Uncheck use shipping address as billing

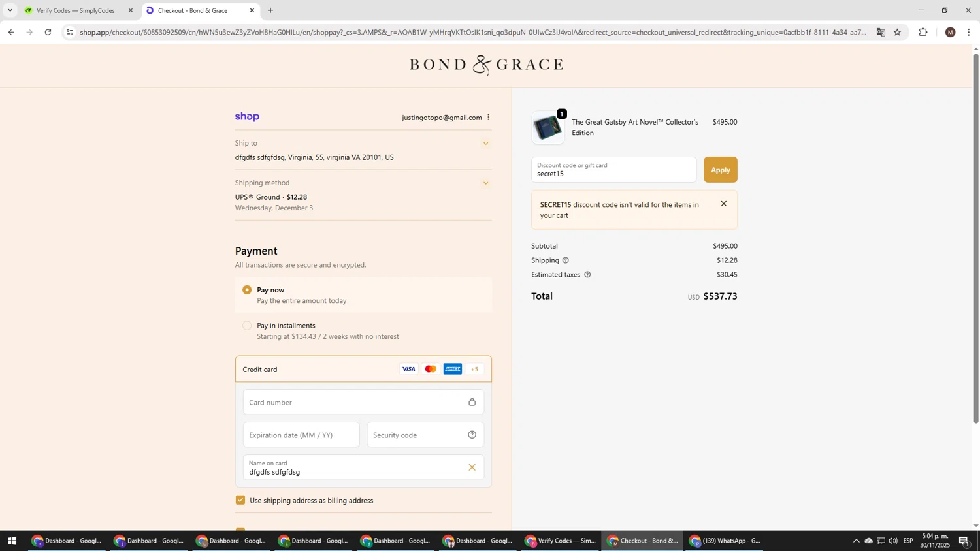[x=240, y=500]
